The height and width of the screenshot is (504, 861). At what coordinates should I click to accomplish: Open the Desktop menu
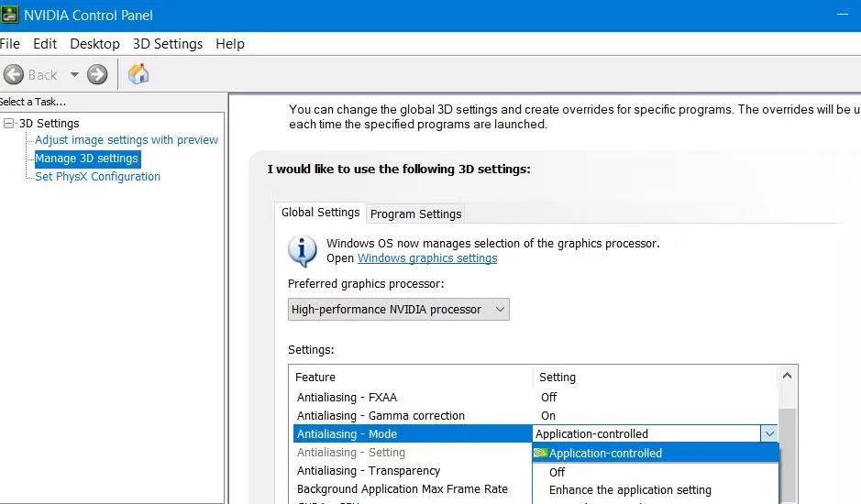94,44
